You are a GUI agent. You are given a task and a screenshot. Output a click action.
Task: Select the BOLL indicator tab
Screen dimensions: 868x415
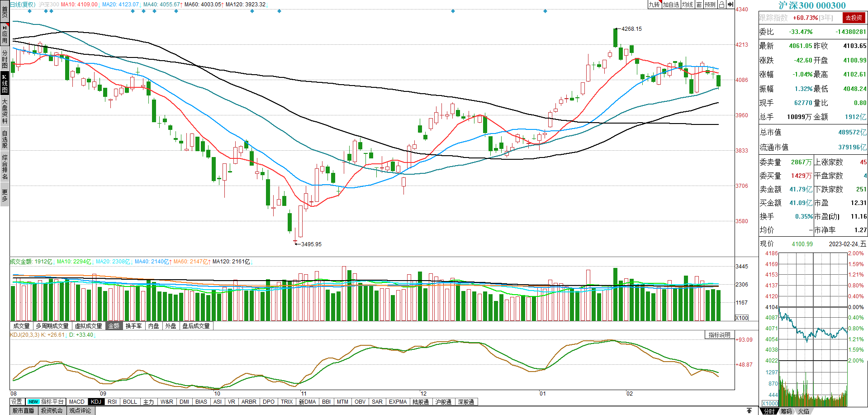130,401
